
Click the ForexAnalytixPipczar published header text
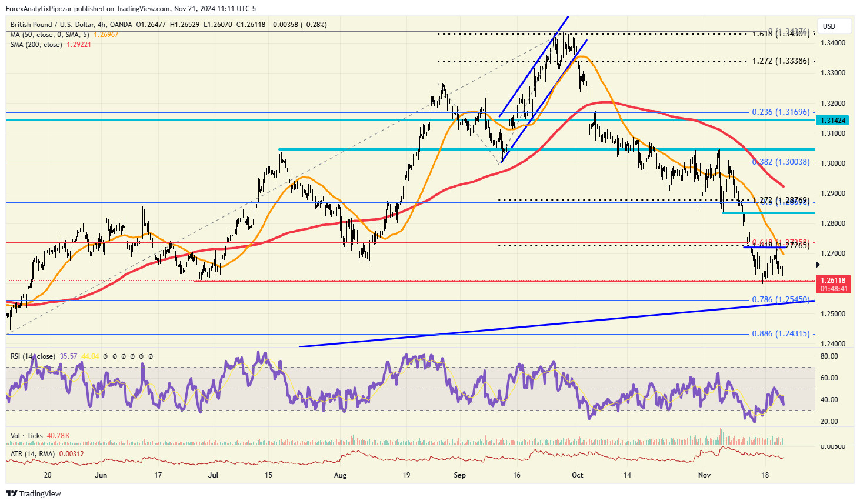[x=131, y=9]
